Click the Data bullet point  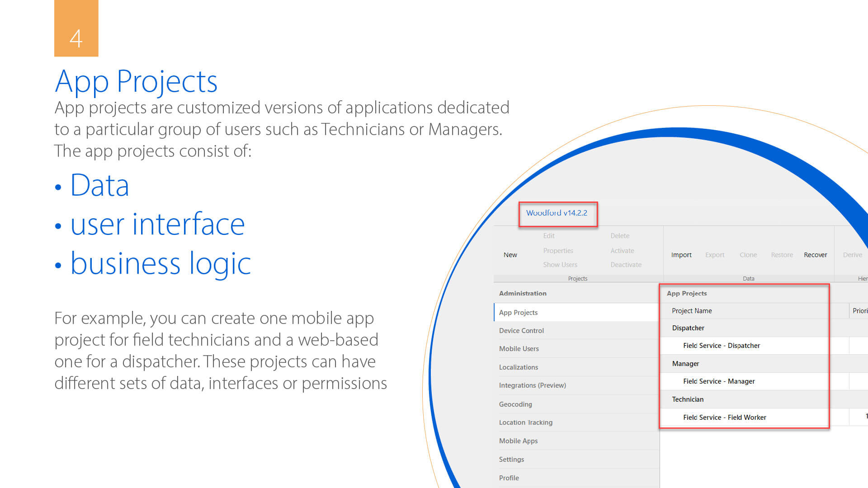[x=99, y=186]
